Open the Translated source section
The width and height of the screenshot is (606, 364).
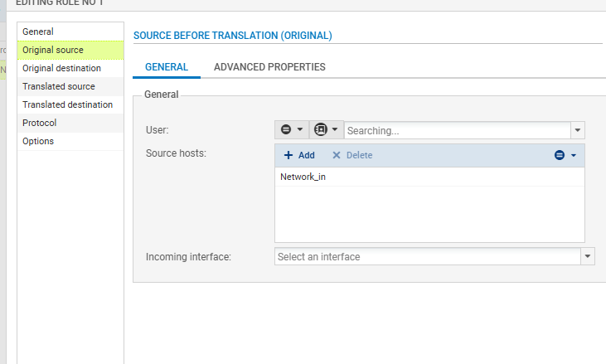[58, 86]
